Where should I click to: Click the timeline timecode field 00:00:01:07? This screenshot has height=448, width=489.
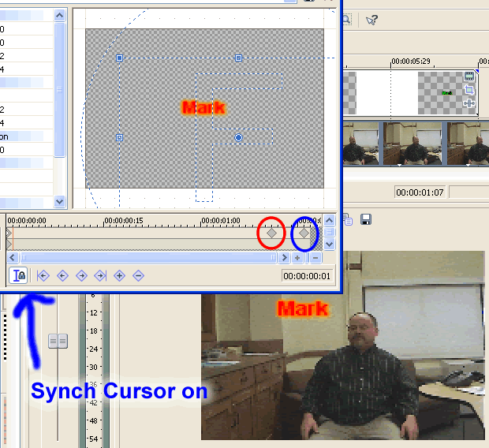point(420,192)
